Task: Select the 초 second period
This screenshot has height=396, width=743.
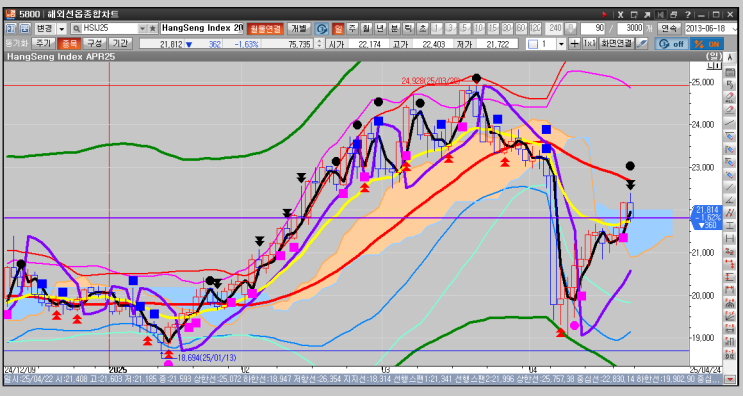Action: point(422,29)
